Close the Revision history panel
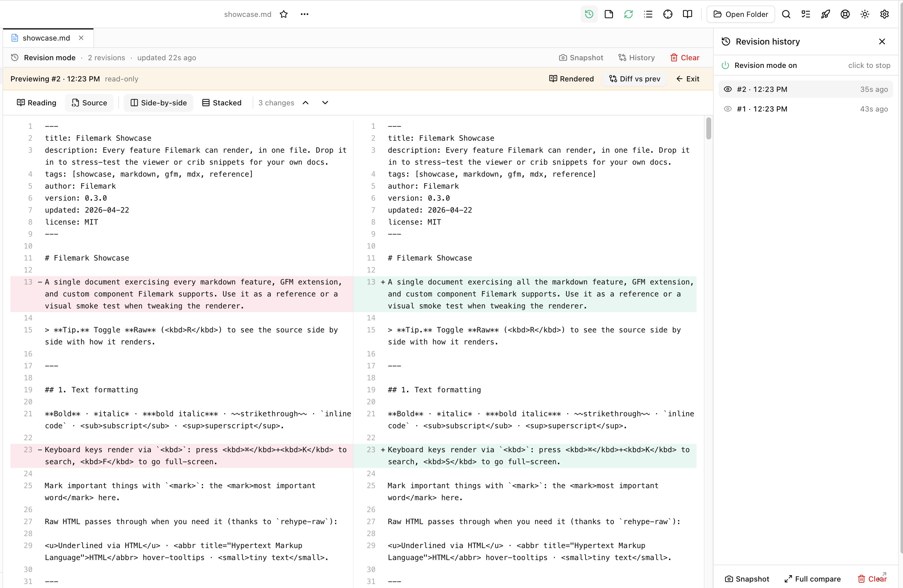Image resolution: width=903 pixels, height=588 pixels. pyautogui.click(x=882, y=42)
